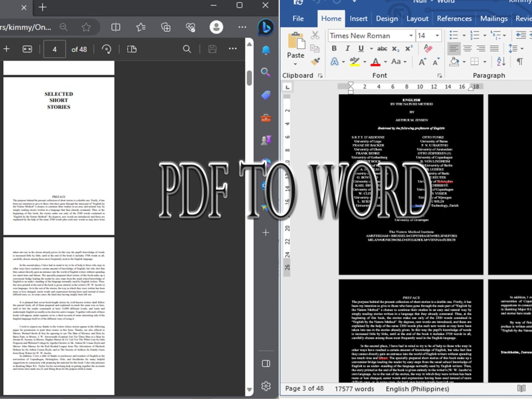Open underline style dropdown arrow
Viewport: 532px width, 399px height.
click(371, 49)
